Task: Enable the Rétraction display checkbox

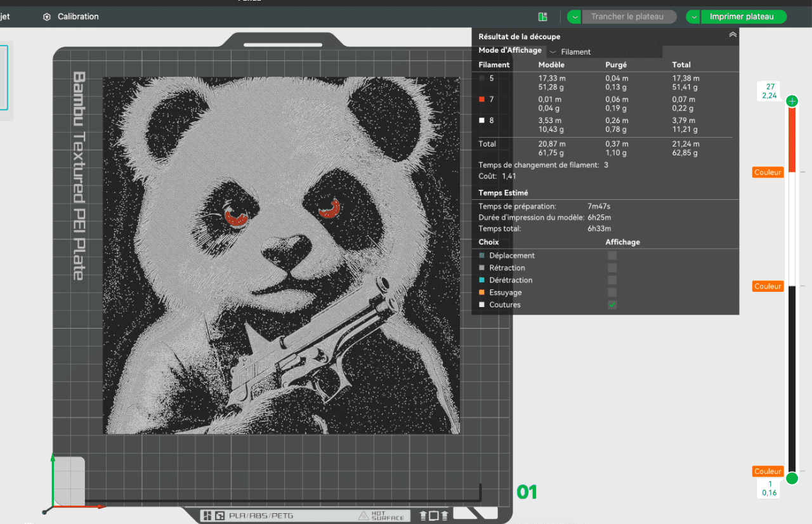Action: point(612,268)
